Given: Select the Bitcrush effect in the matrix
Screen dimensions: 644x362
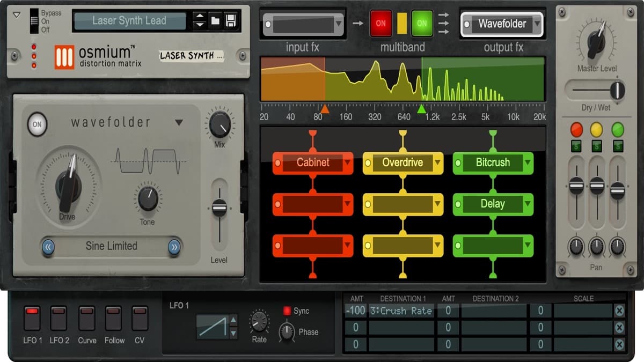Looking at the screenshot, I should [493, 162].
